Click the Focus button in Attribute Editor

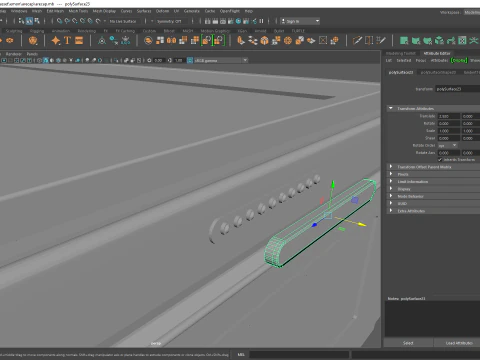(x=421, y=60)
